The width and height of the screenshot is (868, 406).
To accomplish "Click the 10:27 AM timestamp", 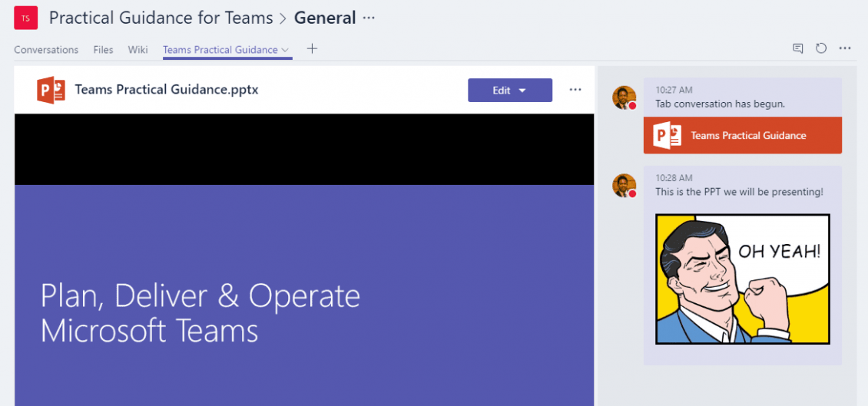I will (x=674, y=90).
